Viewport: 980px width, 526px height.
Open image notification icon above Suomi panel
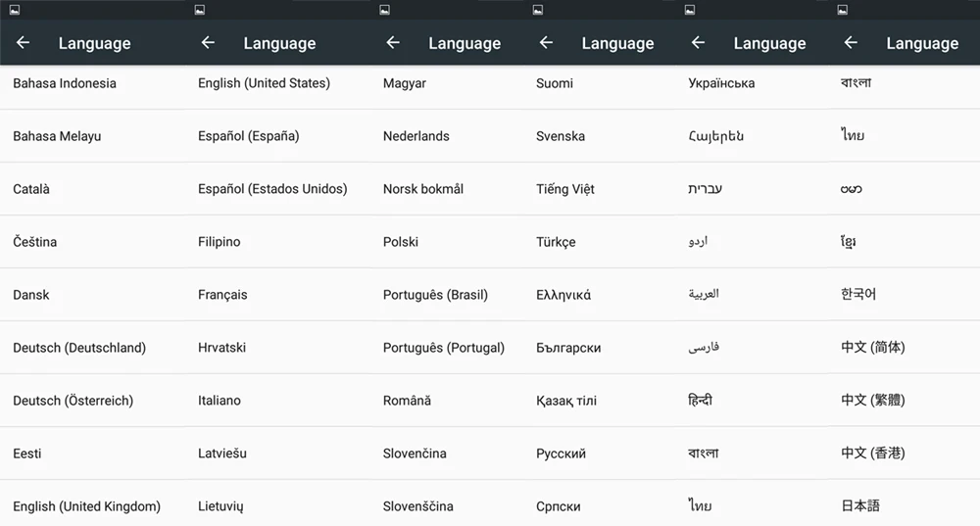coord(538,10)
